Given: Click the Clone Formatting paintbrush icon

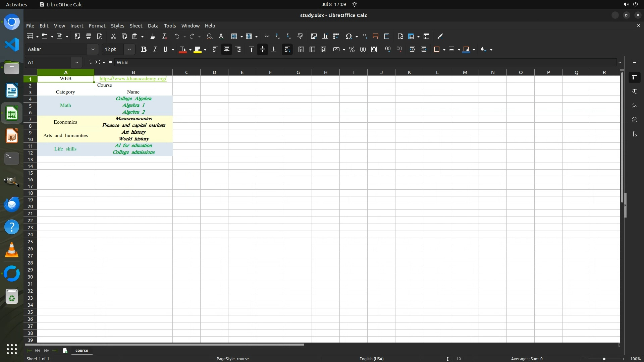Looking at the screenshot, I should pyautogui.click(x=153, y=36).
